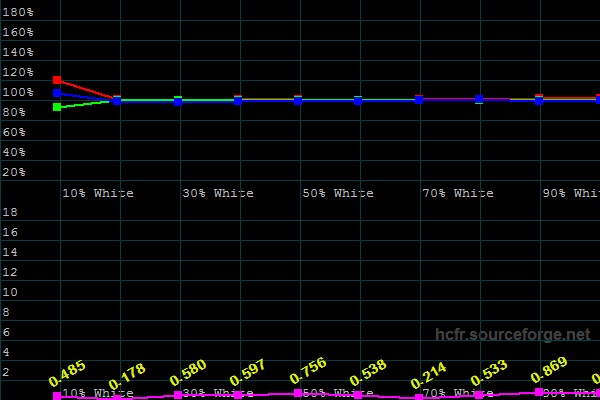
Task: Click the delta E axis label 2
Action: pyautogui.click(x=6, y=372)
